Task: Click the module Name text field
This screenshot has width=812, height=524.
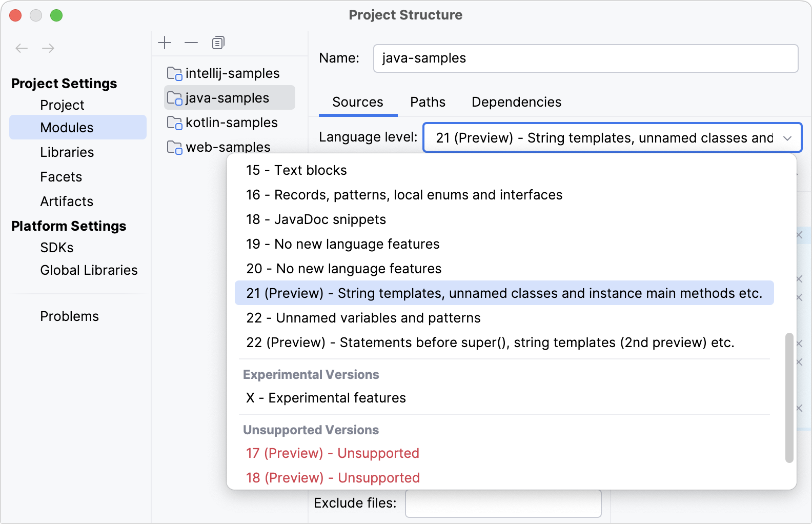Action: coord(585,58)
